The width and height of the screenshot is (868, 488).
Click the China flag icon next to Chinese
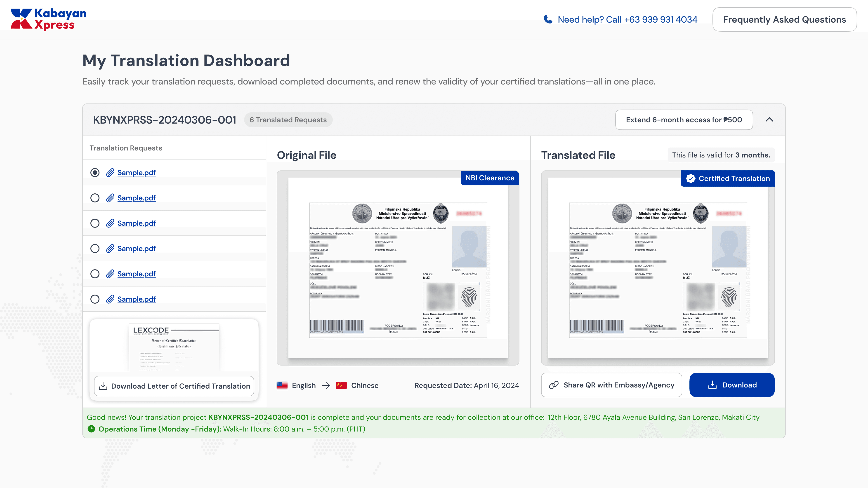click(x=341, y=385)
